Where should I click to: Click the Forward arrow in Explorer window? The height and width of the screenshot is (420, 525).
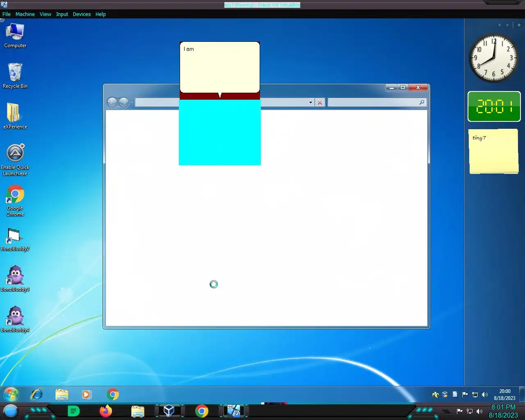click(123, 102)
